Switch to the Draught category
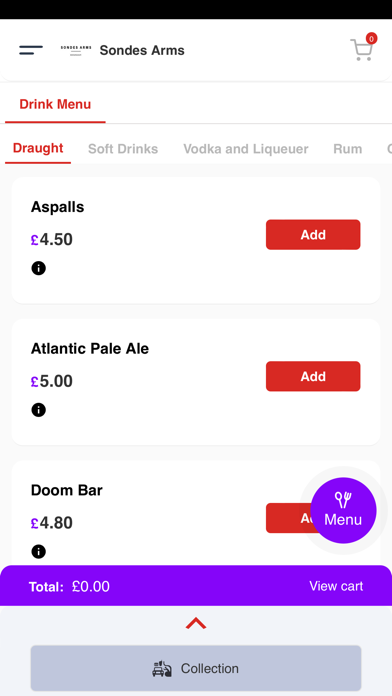 tap(38, 148)
